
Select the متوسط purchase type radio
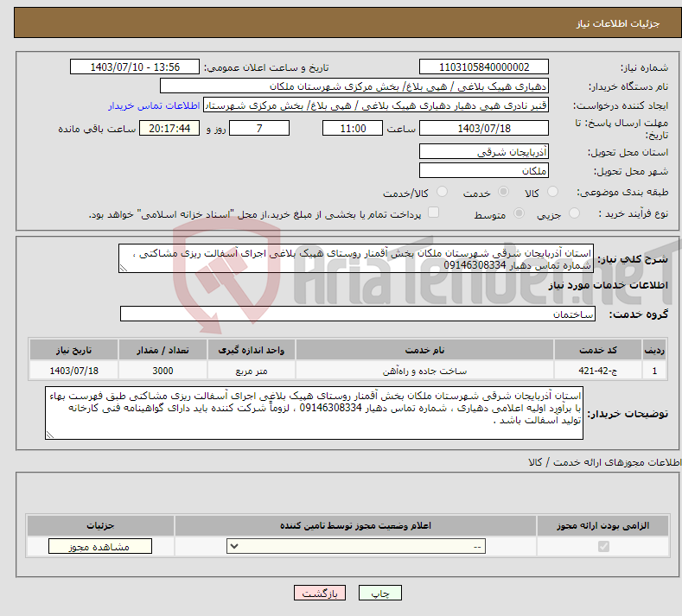519,213
